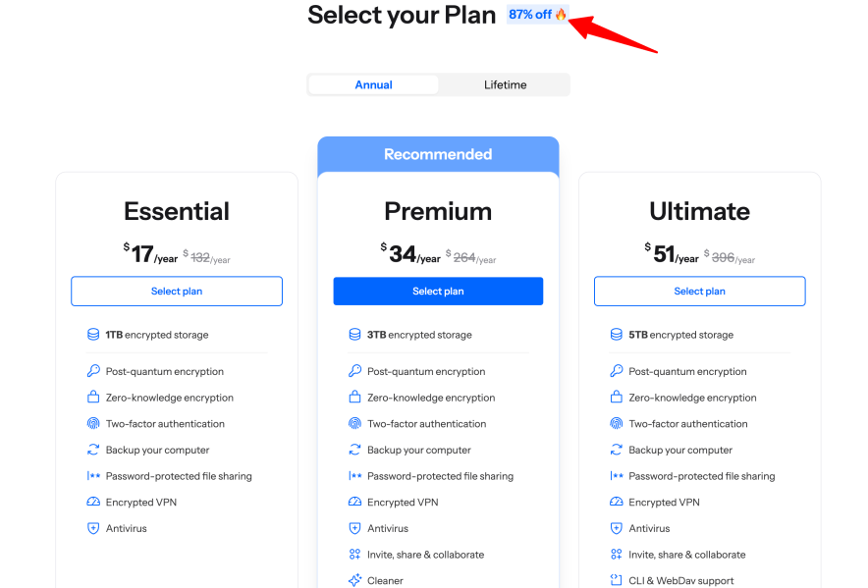Click the Premium backup your computer sync icon
Viewport: 868px width, 588px height.
point(355,450)
